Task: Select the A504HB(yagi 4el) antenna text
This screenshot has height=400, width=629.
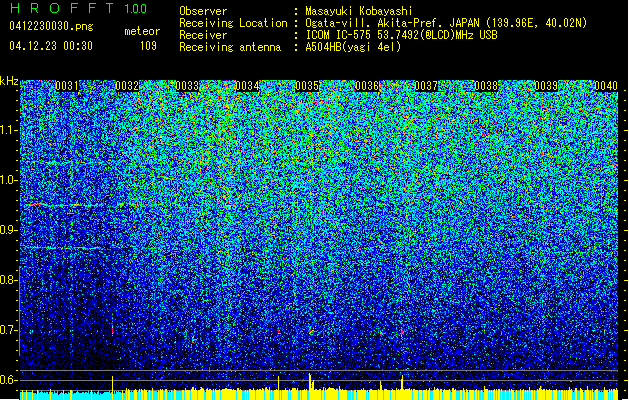Action: click(x=353, y=47)
